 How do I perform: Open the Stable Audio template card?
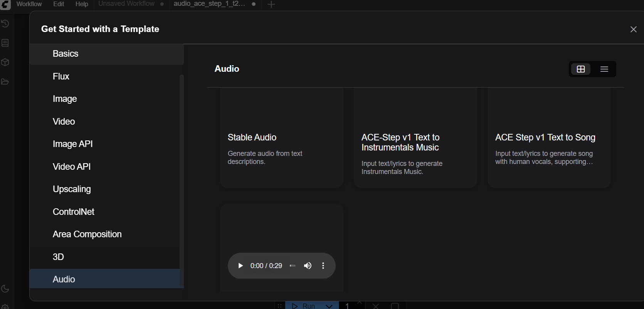[x=282, y=138]
